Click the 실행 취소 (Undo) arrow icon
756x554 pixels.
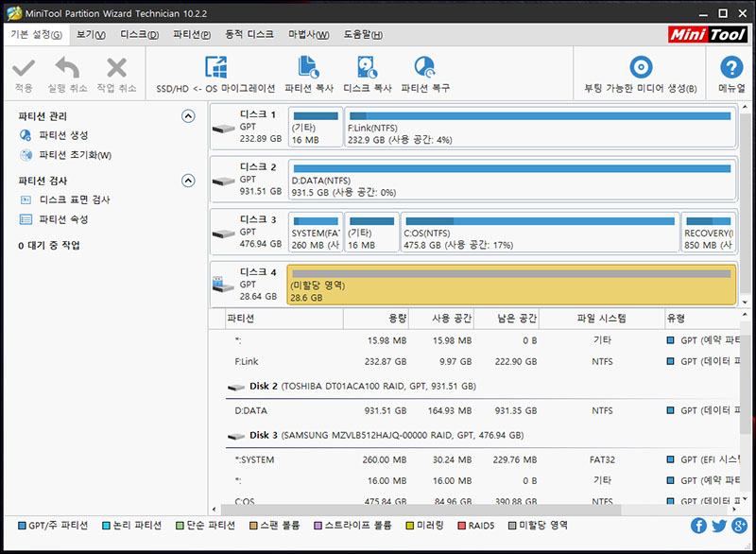point(67,67)
